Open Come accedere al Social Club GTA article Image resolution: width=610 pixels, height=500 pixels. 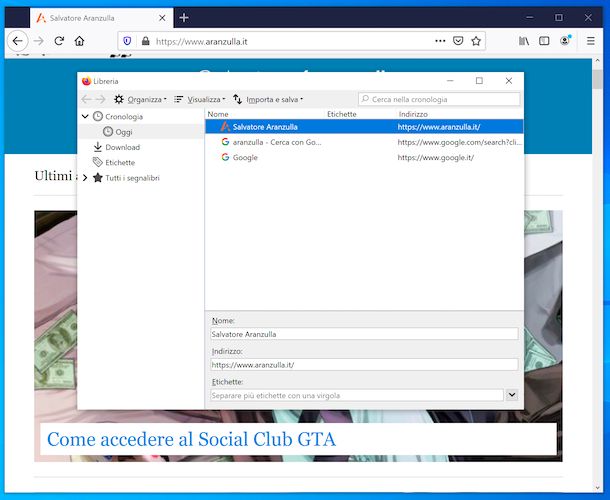click(191, 439)
